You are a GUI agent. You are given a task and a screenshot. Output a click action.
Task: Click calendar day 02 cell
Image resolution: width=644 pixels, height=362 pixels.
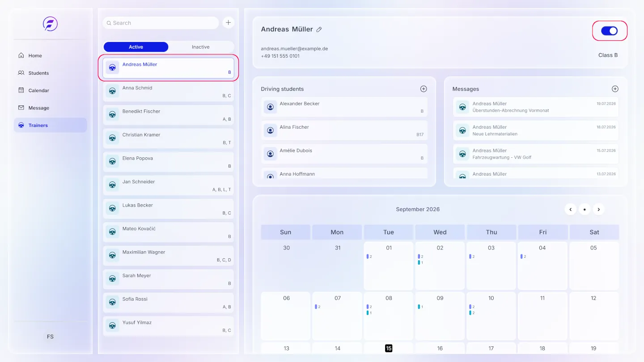click(440, 266)
